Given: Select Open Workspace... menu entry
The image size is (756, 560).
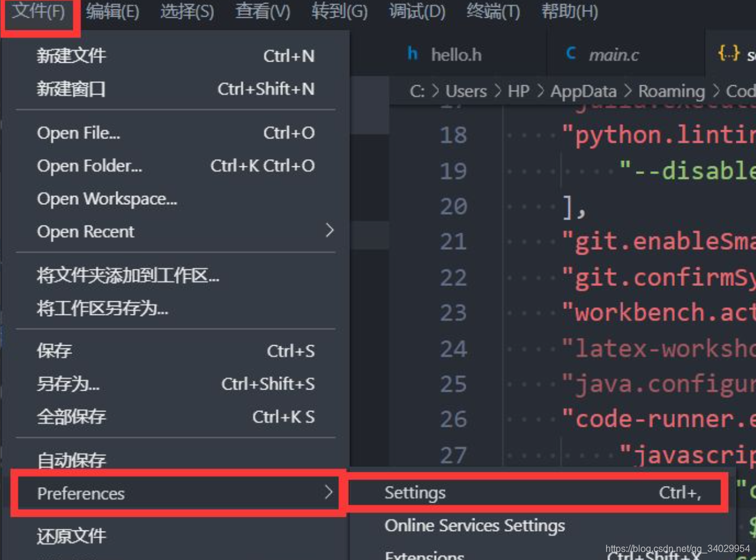Looking at the screenshot, I should [175, 199].
